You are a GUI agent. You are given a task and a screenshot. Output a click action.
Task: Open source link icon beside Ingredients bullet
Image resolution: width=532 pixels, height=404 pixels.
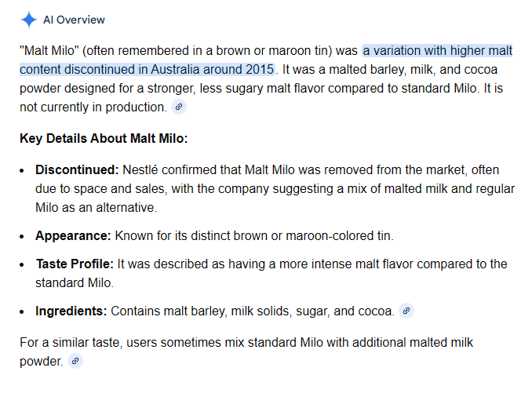tap(406, 311)
